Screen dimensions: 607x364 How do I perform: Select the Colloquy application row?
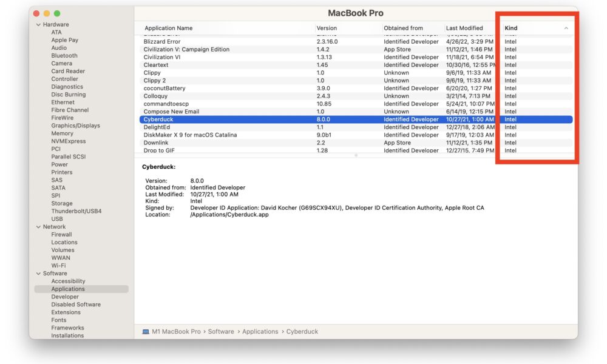(x=356, y=96)
